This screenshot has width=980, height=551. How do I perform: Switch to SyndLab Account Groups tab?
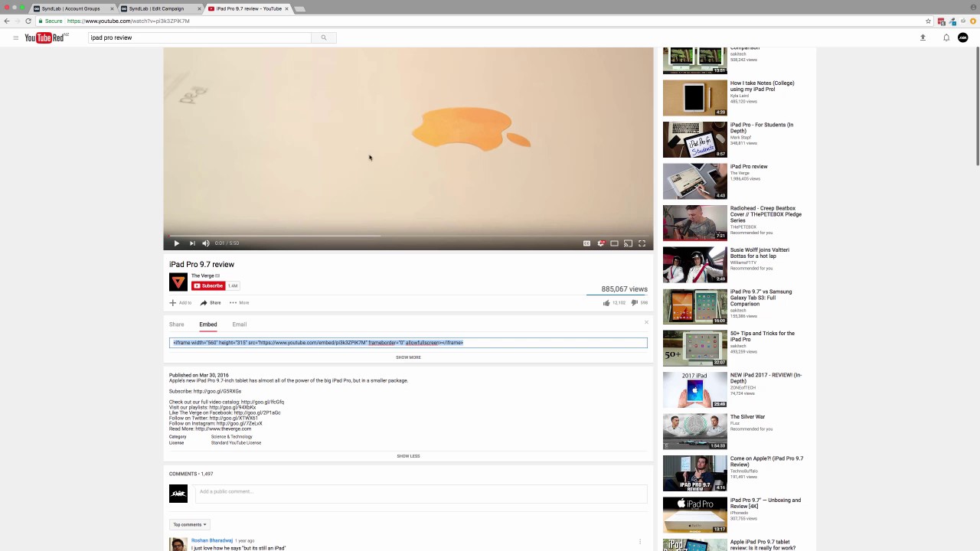[x=73, y=8]
